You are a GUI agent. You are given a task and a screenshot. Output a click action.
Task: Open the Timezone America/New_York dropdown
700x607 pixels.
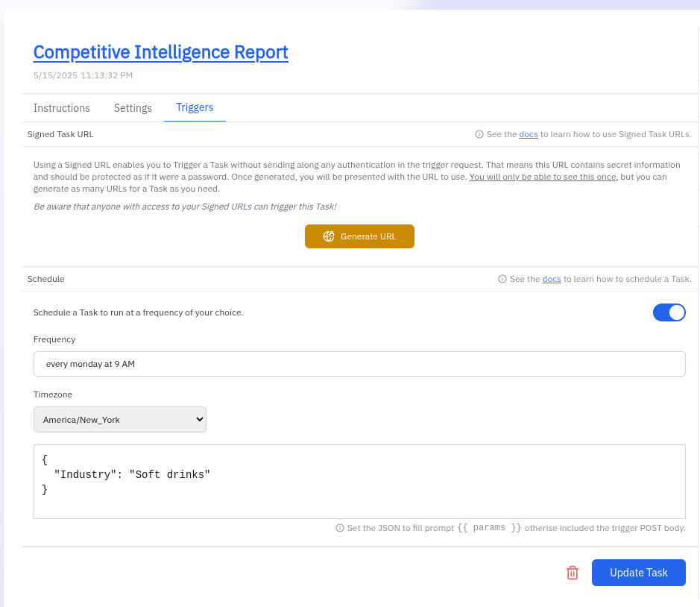120,420
